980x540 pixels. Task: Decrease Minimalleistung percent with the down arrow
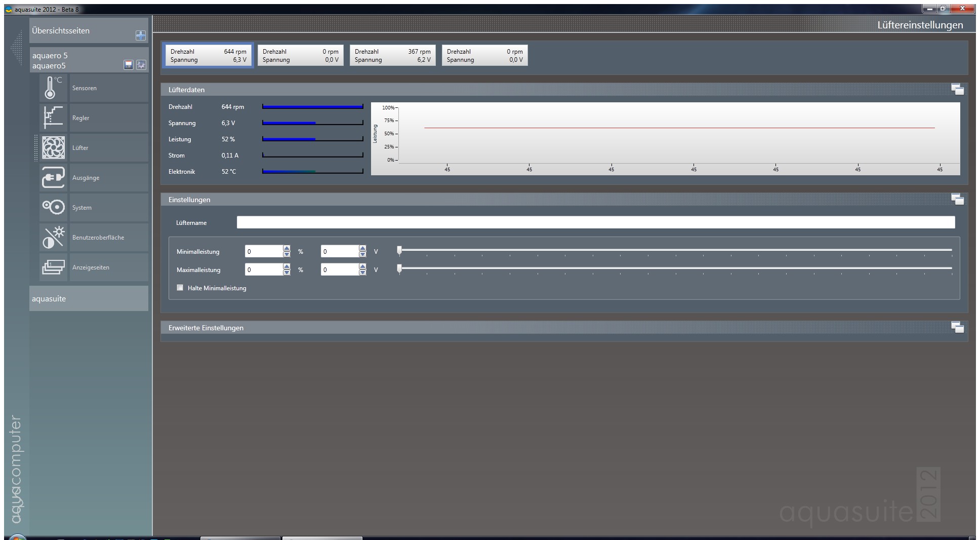[287, 254]
